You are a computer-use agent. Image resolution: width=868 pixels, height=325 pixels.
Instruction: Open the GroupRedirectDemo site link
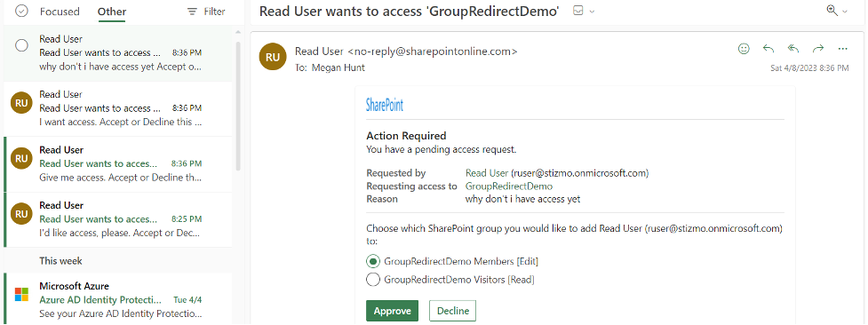(x=509, y=186)
